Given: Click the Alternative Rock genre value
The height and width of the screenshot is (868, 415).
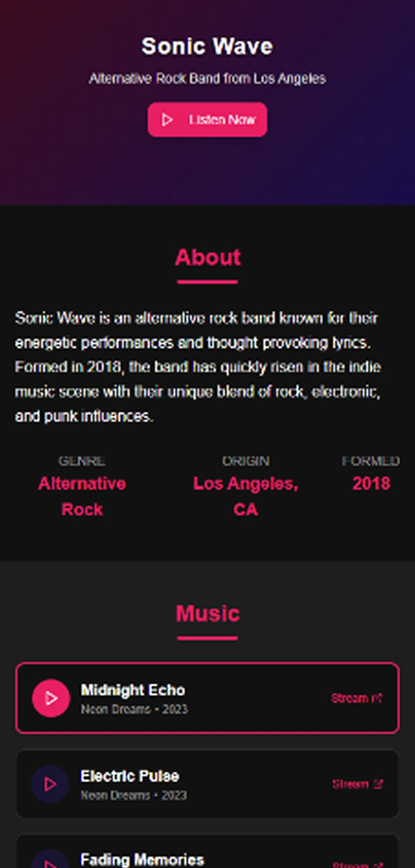Looking at the screenshot, I should click(x=82, y=496).
